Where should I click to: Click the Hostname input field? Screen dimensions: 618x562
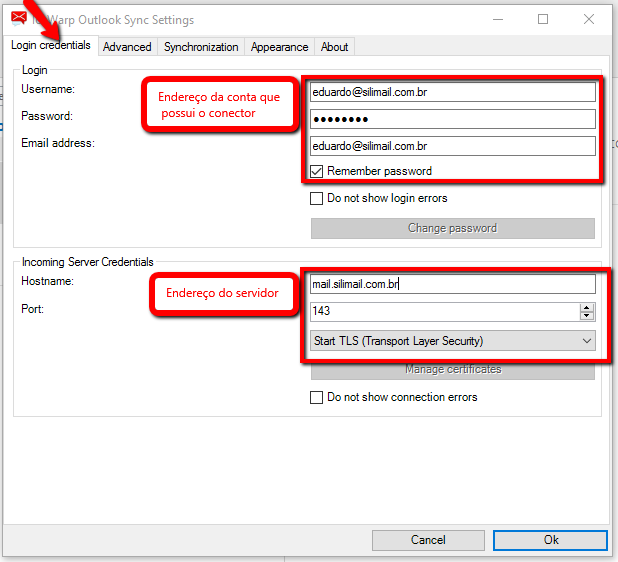[x=452, y=284]
